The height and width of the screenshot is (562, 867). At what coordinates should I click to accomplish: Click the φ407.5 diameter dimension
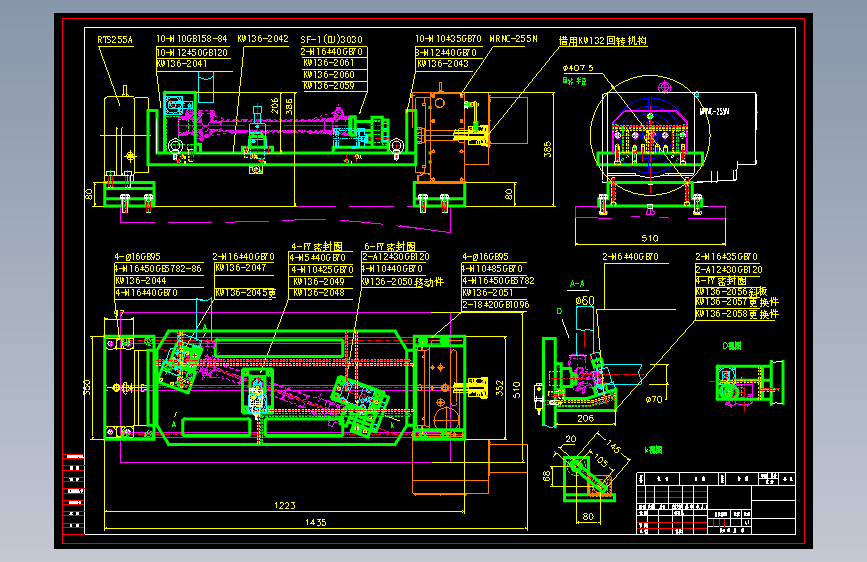coord(578,68)
